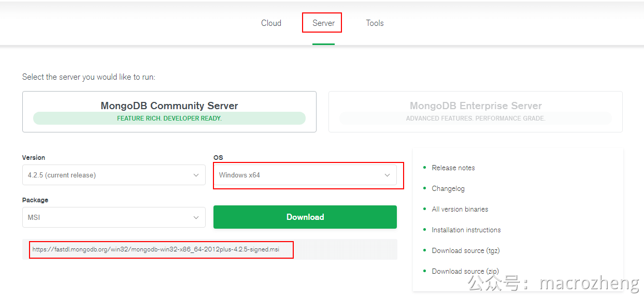Select the Server tab
644x298 pixels.
pyautogui.click(x=323, y=23)
